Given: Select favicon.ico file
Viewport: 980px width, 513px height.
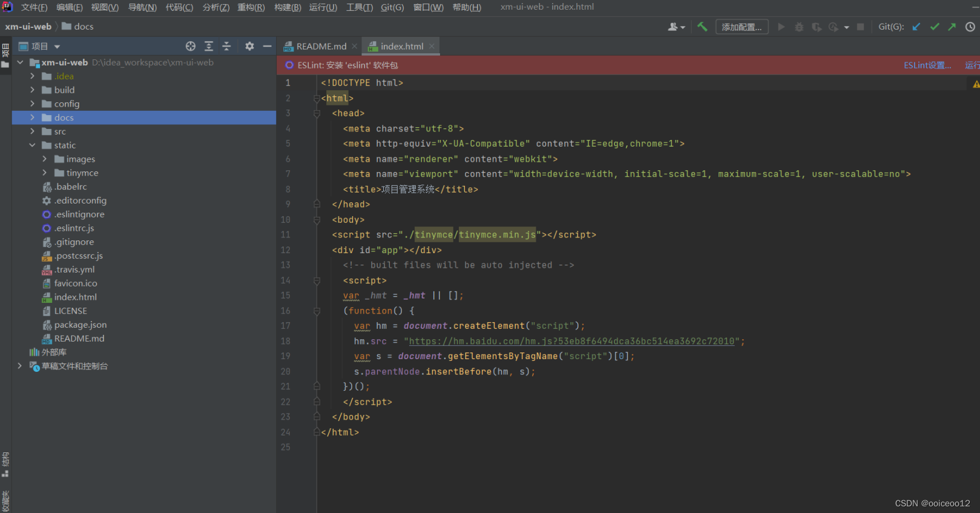Looking at the screenshot, I should pos(69,283).
